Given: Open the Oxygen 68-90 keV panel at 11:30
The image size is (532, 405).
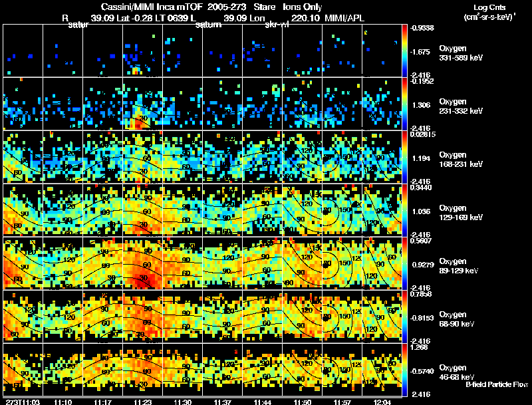Looking at the screenshot, I should pos(182,317).
